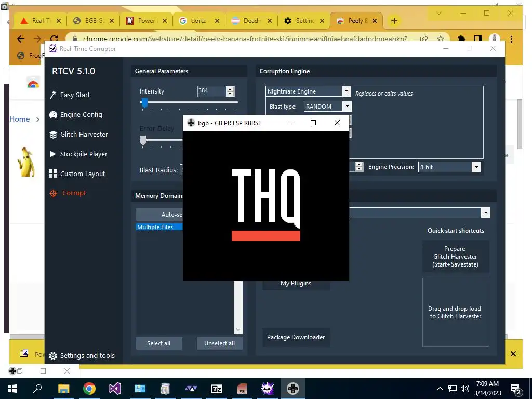The width and height of the screenshot is (532, 399).
Task: Decrease Intensity with down stepper
Action: click(230, 94)
